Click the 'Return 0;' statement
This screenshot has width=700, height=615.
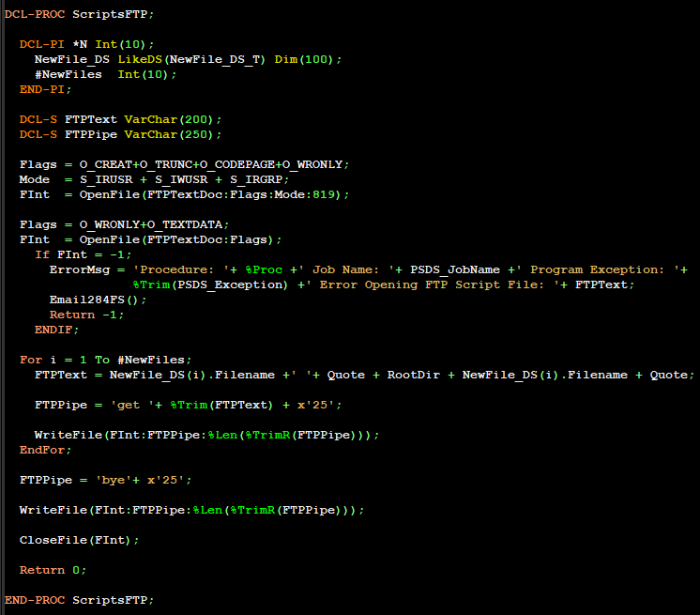click(x=53, y=570)
